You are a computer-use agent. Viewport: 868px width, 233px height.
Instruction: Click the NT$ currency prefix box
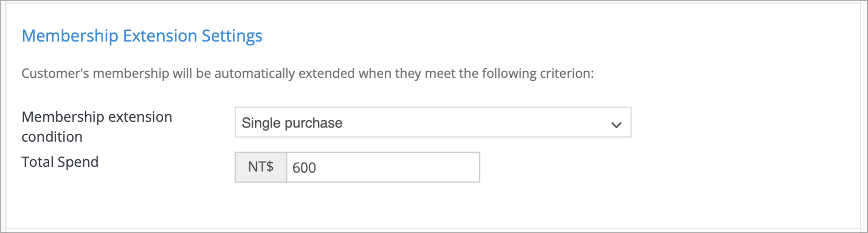(261, 167)
